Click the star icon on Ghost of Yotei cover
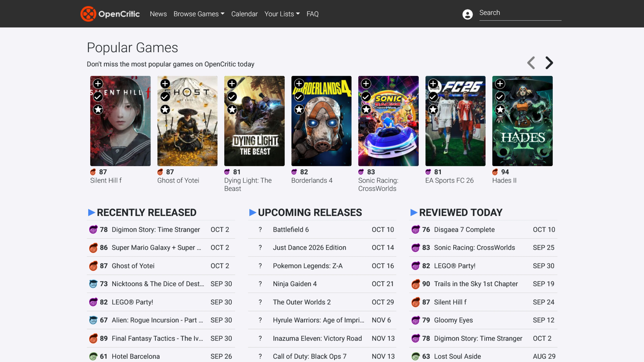The height and width of the screenshot is (362, 644). [x=165, y=109]
